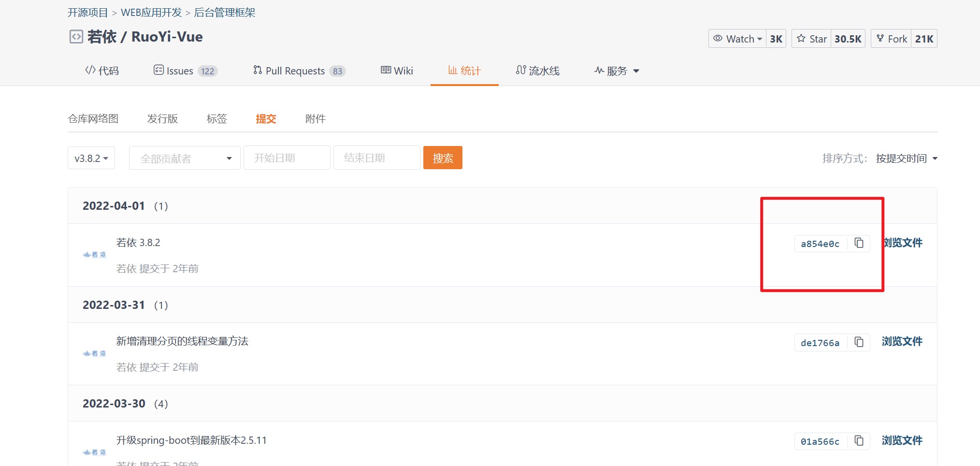
Task: Switch to 标签 sub-tab
Action: [x=216, y=118]
